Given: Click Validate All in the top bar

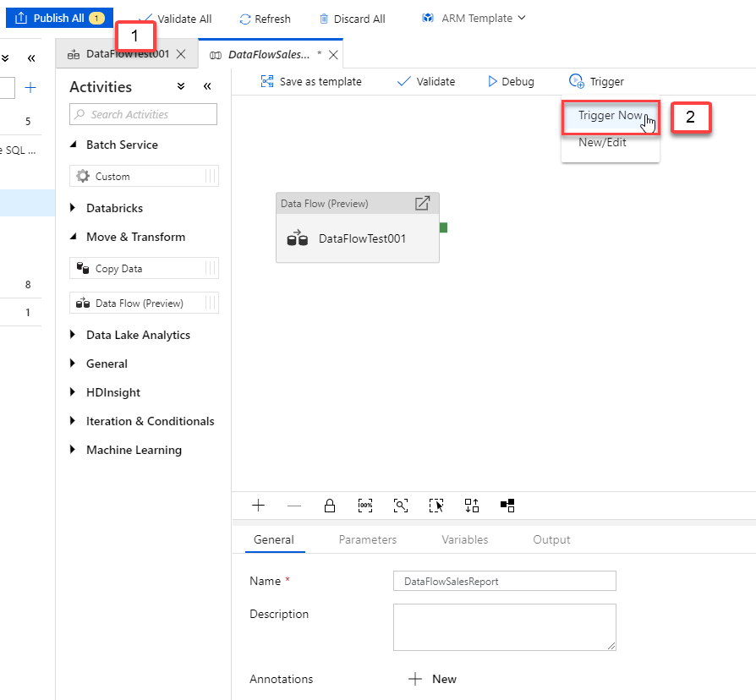Looking at the screenshot, I should 178,19.
